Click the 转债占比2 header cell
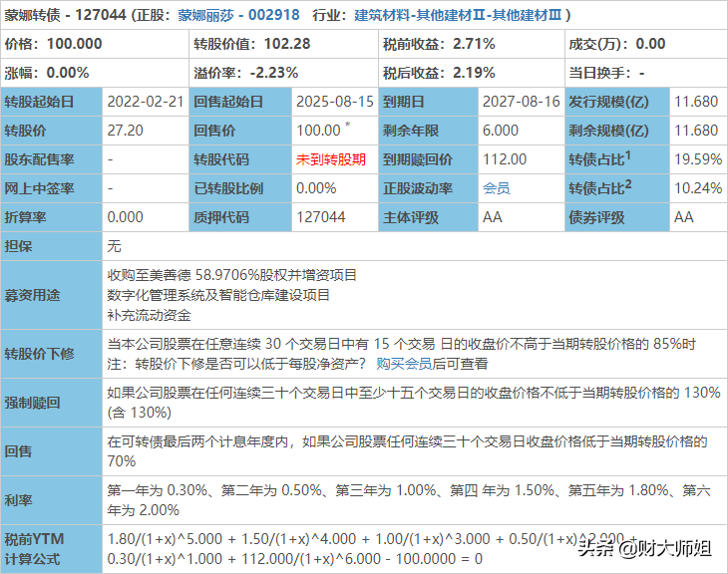 point(617,188)
